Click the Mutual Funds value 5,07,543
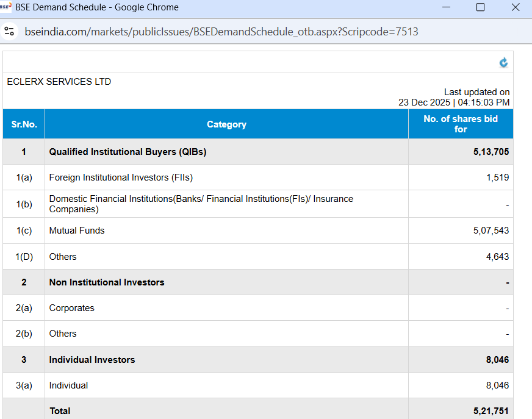Image resolution: width=532 pixels, height=419 pixels. pos(491,231)
